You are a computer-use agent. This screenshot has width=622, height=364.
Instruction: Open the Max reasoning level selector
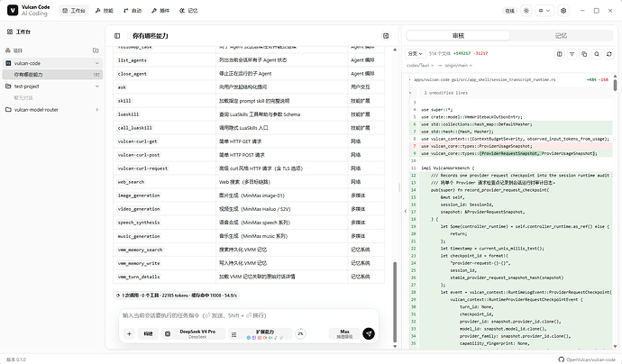click(344, 334)
